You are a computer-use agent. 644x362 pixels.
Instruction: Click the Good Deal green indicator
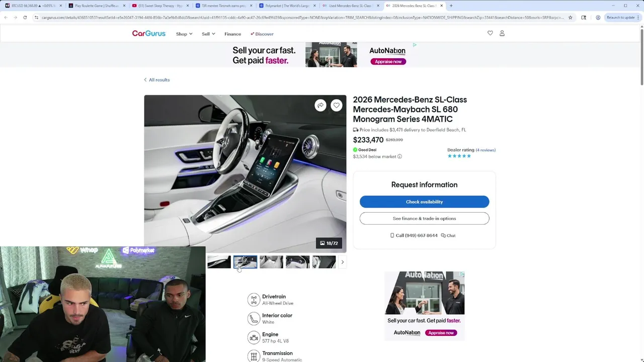coord(355,150)
